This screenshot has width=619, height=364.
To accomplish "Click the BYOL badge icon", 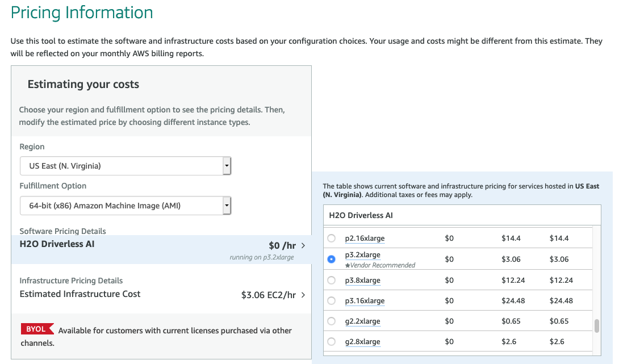I will click(x=37, y=329).
